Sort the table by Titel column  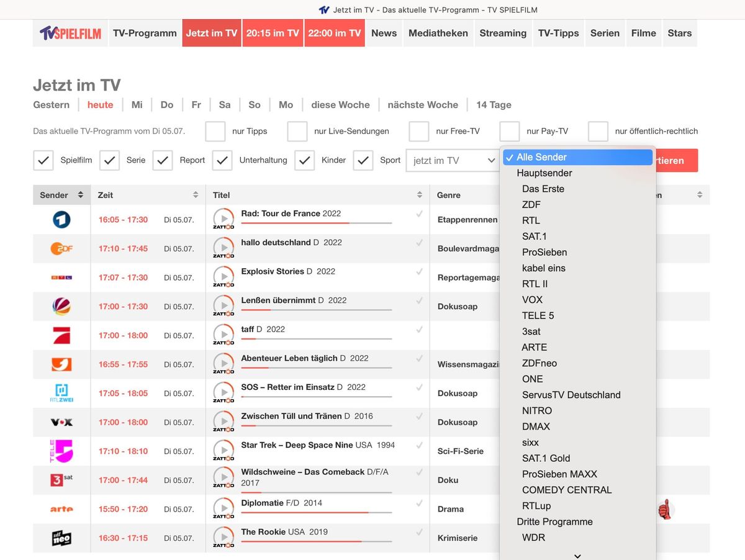(x=317, y=195)
